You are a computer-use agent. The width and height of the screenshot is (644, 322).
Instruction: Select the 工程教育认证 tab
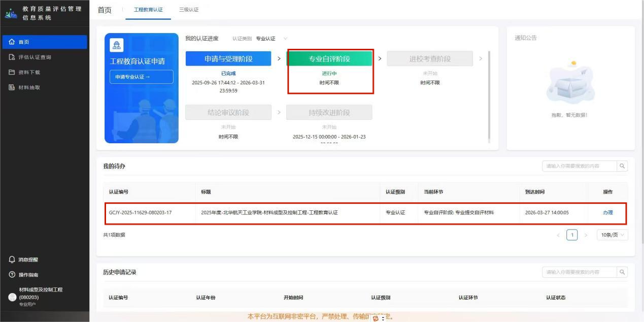pos(148,10)
